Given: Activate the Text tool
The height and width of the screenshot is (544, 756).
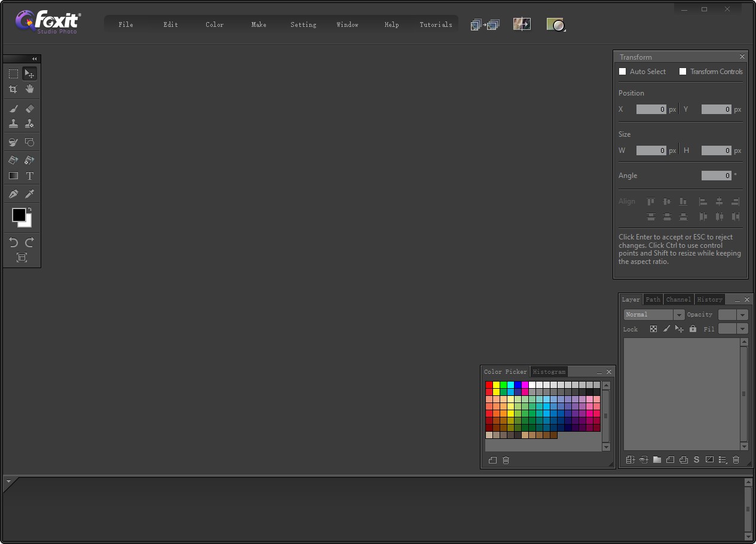Looking at the screenshot, I should tap(30, 174).
